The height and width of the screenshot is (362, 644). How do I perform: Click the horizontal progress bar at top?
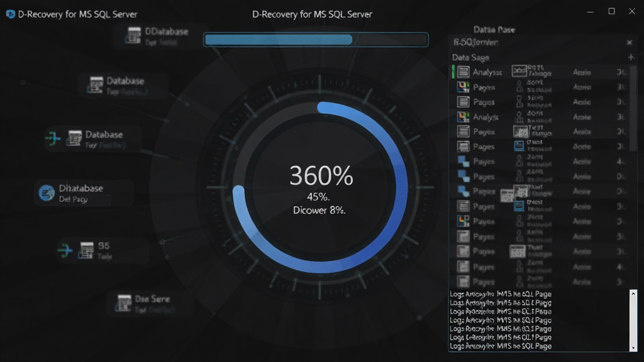316,40
